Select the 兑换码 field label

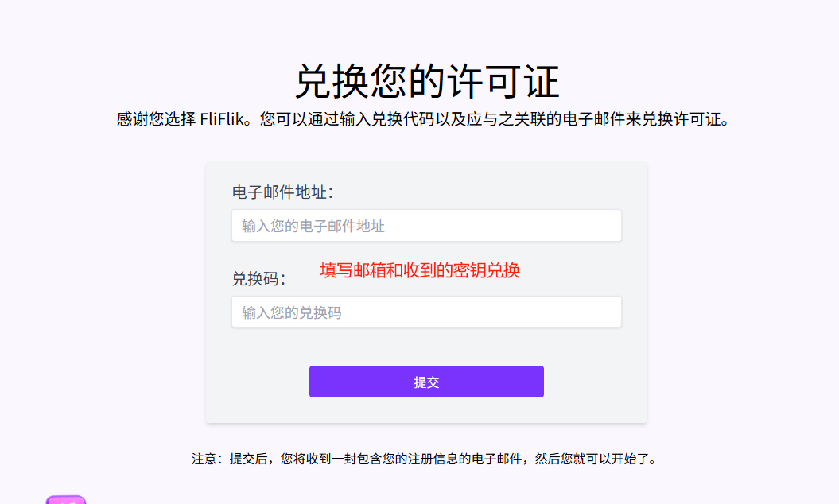point(258,279)
